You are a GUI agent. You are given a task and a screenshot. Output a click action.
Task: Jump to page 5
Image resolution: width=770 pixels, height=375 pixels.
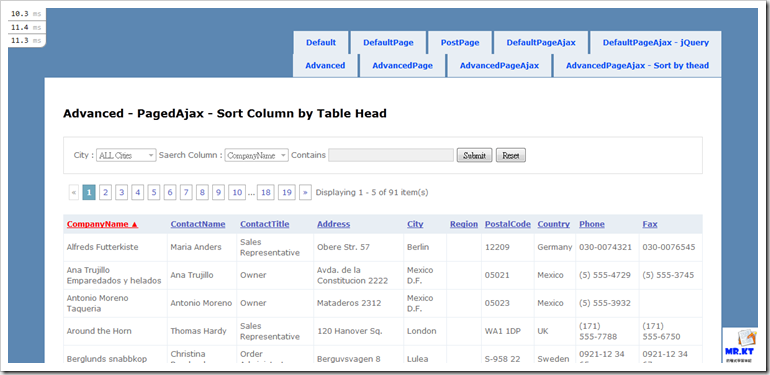(x=154, y=192)
